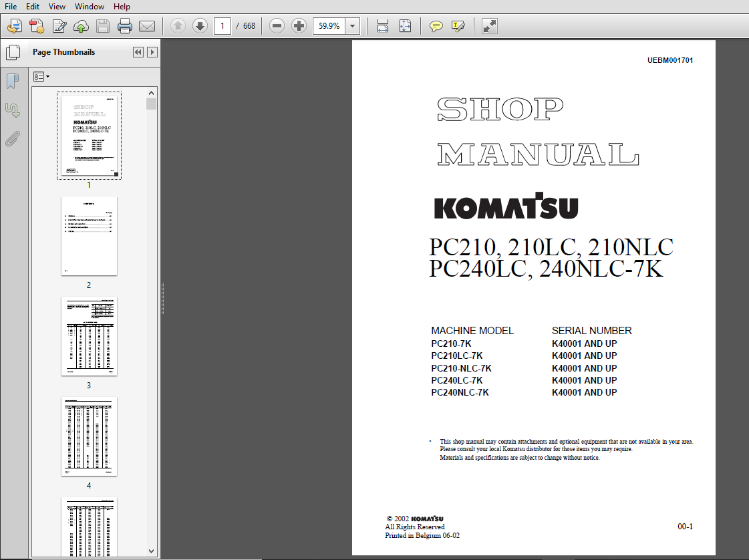Screen dimensions: 749x560
Task: Click the Print icon
Action: click(x=125, y=26)
